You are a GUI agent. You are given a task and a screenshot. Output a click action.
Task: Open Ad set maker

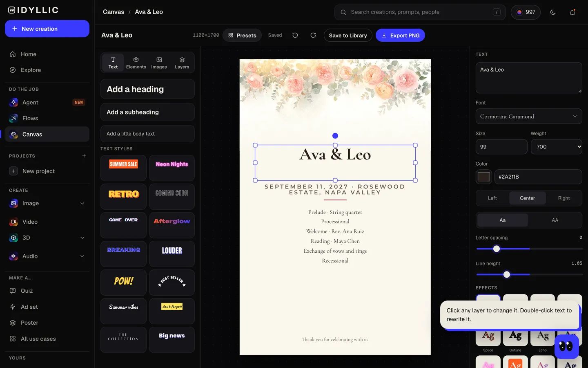[x=47, y=307]
